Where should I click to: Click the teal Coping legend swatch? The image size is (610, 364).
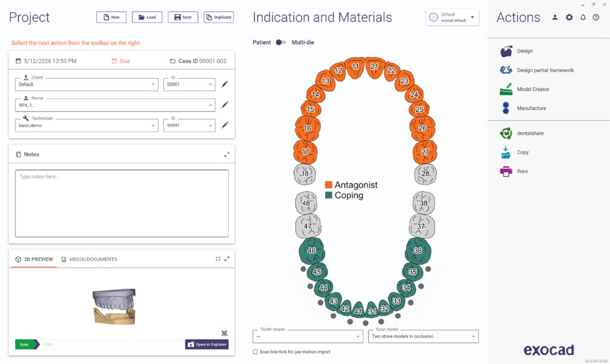point(329,195)
